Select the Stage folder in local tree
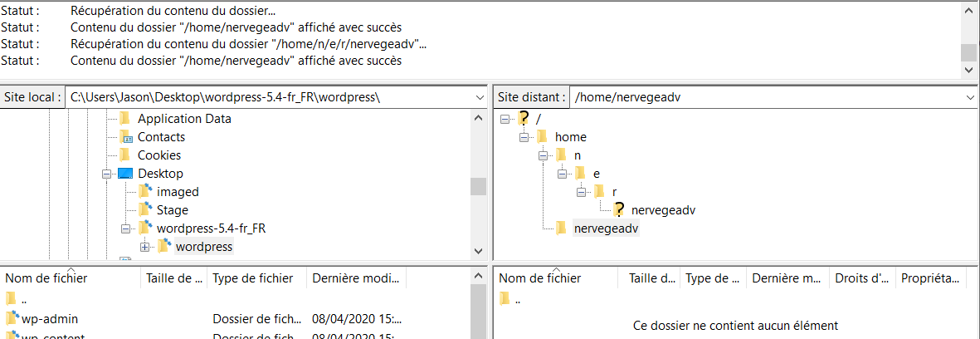 point(172,210)
